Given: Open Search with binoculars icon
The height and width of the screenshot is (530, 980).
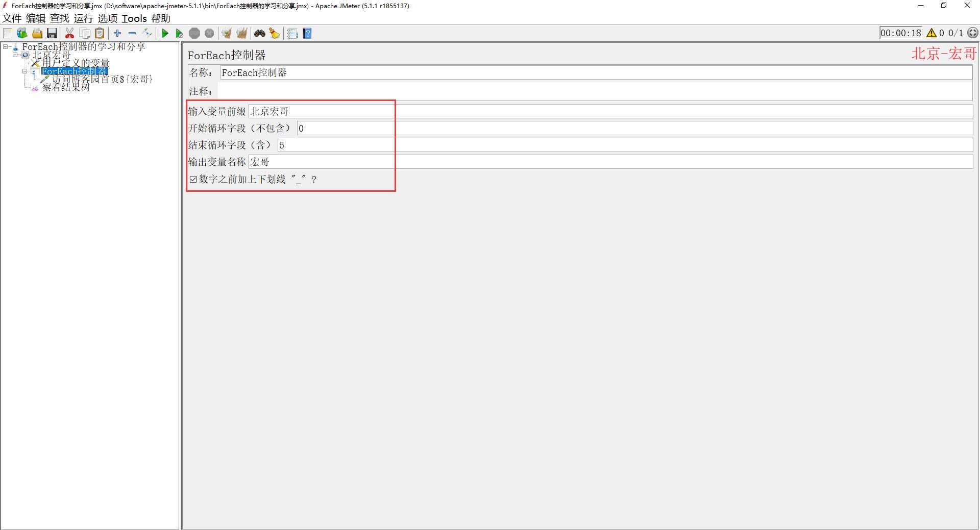Looking at the screenshot, I should (x=260, y=33).
